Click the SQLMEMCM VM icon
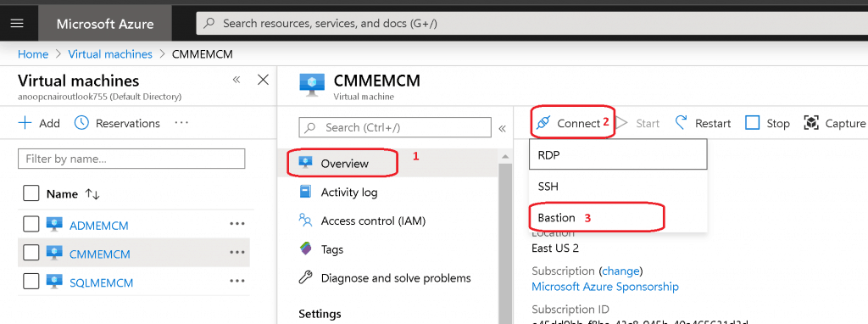868x324 pixels. [54, 282]
